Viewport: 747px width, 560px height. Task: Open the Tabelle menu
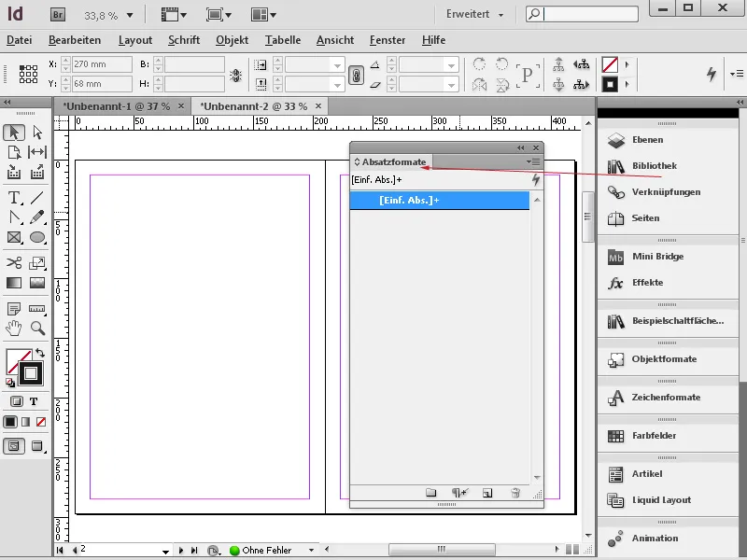click(285, 40)
